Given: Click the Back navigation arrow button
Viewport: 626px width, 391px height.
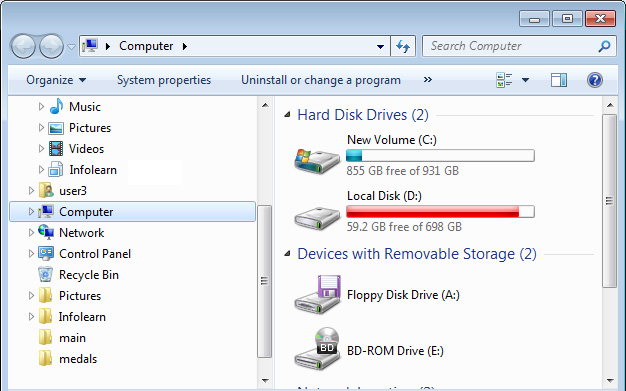Looking at the screenshot, I should click(x=23, y=46).
